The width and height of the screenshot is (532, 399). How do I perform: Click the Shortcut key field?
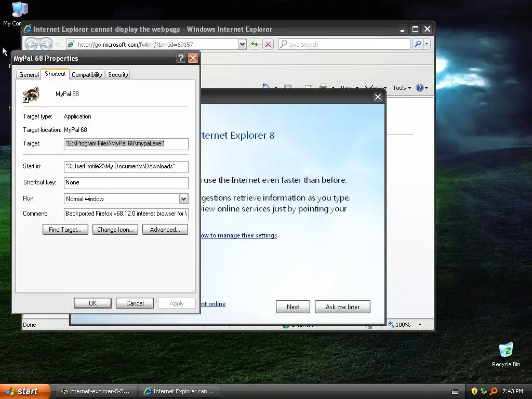[126, 183]
